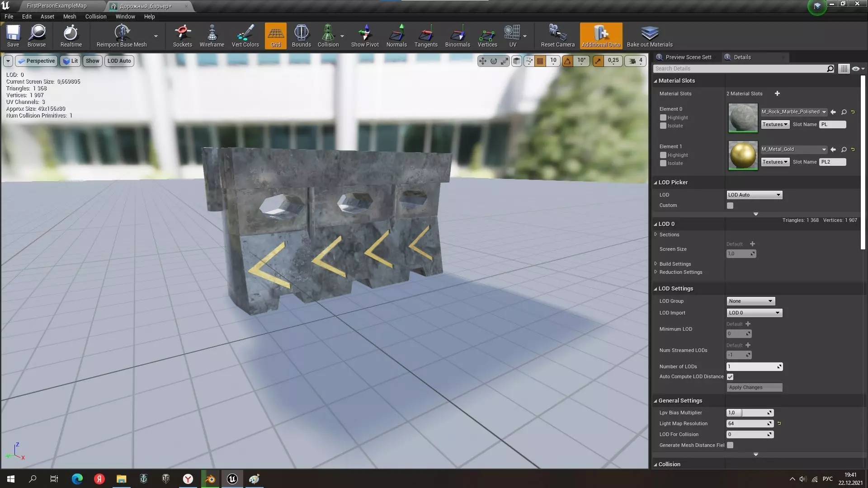Click the Search Details input field

(739, 69)
